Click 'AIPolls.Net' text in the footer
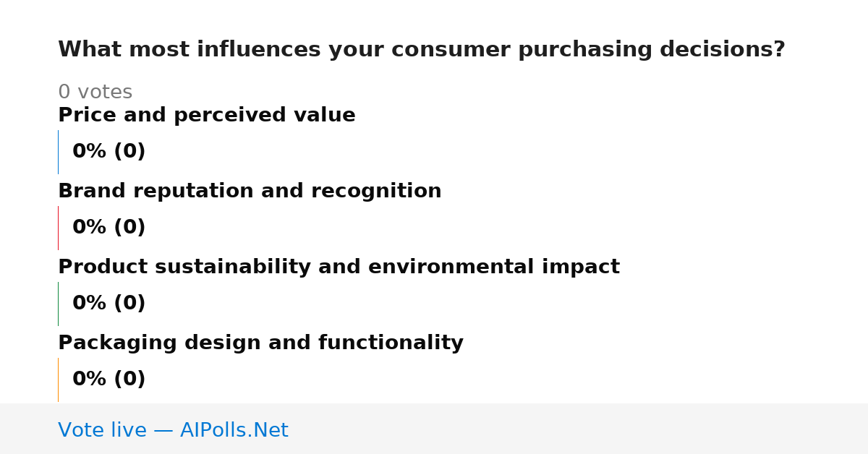Image resolution: width=868 pixels, height=454 pixels. point(234,431)
